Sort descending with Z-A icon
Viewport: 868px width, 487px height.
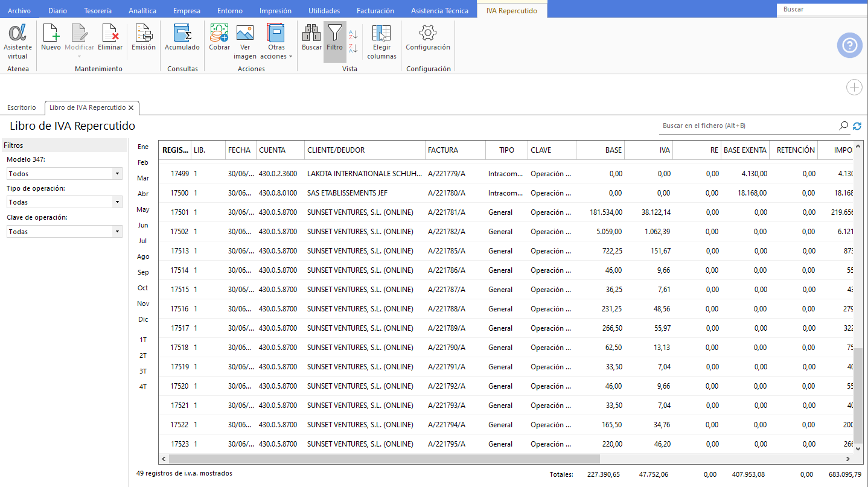tap(354, 48)
